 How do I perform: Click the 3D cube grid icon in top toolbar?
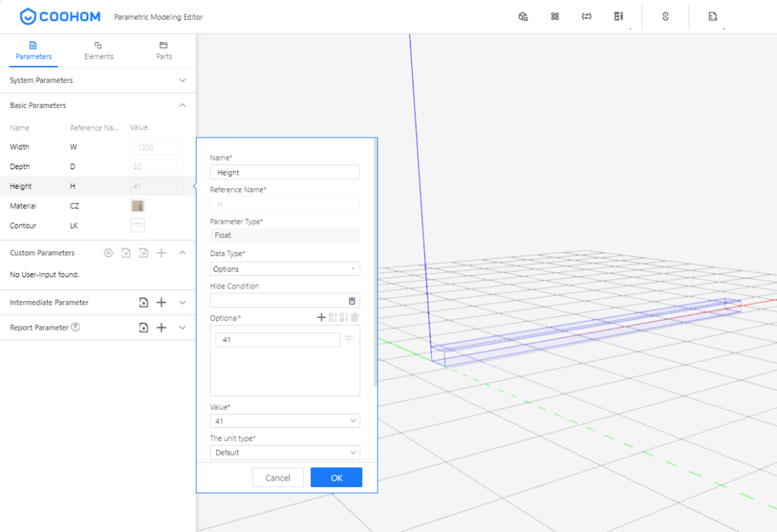[523, 17]
